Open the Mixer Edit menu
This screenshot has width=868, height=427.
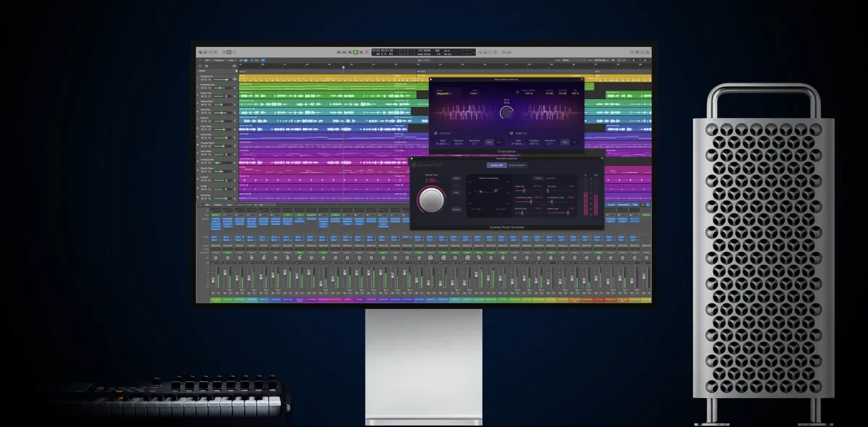(207, 205)
